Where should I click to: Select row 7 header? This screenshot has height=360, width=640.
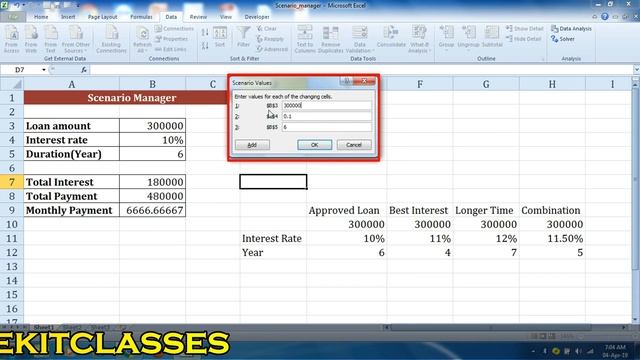(12, 182)
